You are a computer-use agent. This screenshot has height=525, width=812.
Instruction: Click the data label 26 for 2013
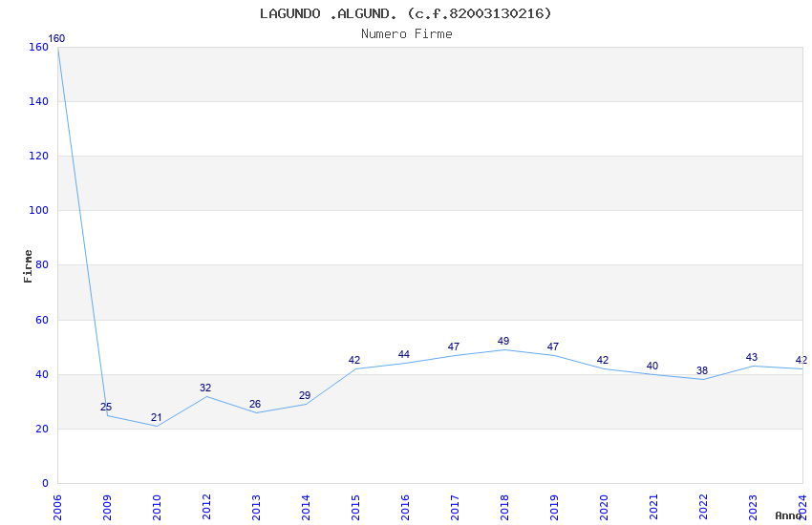[255, 404]
